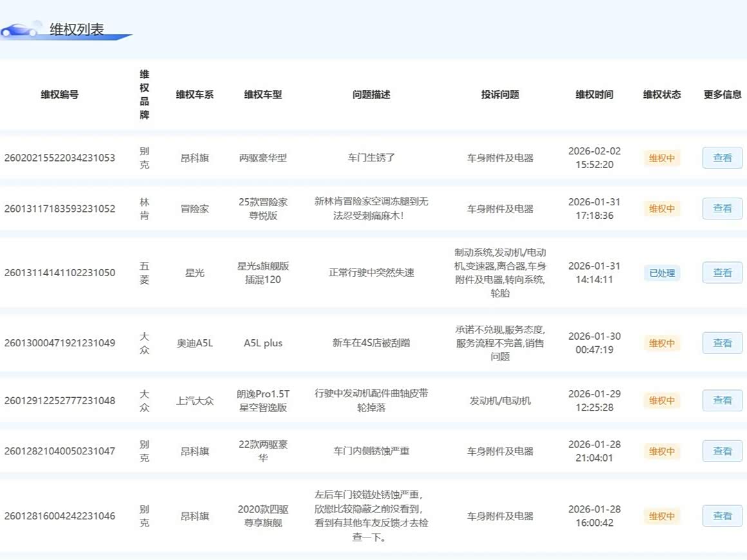
Task: Select the 投诉问题 column header
Action: [x=500, y=95]
